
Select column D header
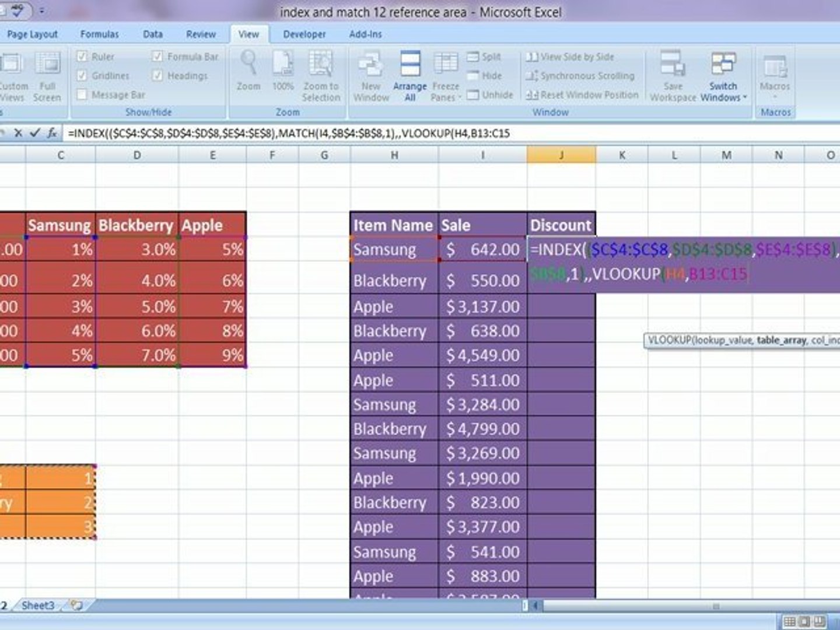tap(137, 155)
